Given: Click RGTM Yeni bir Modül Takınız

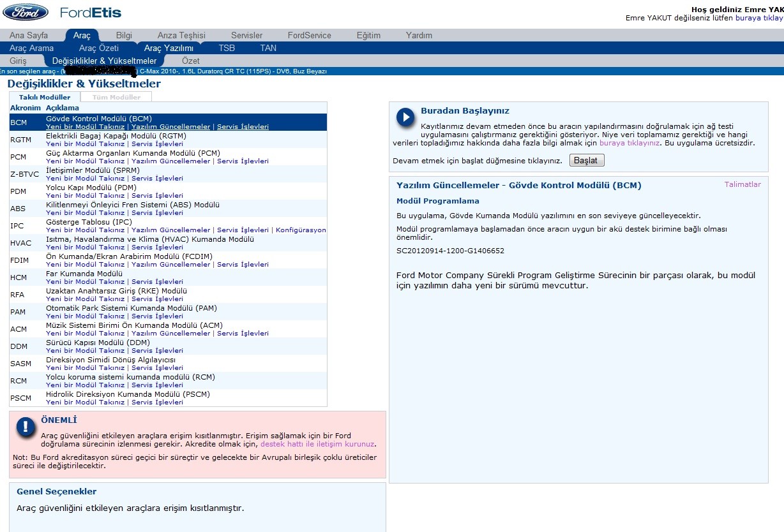Looking at the screenshot, I should [x=85, y=144].
